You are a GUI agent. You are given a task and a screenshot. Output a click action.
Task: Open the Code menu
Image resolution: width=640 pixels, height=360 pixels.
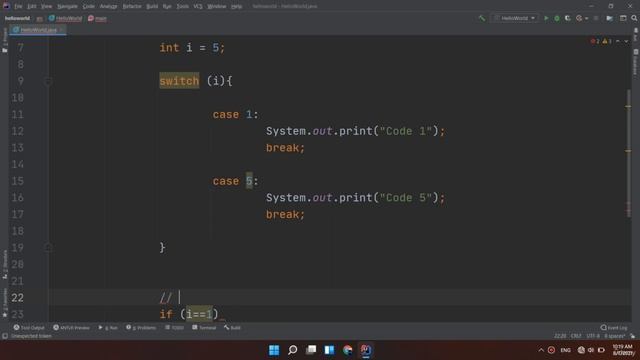click(x=89, y=6)
